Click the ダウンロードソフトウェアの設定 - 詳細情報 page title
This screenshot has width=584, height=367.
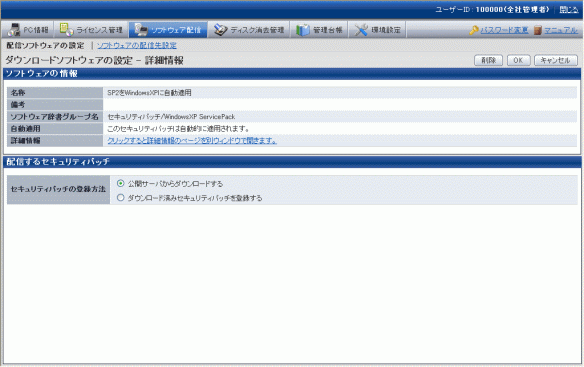[x=94, y=60]
